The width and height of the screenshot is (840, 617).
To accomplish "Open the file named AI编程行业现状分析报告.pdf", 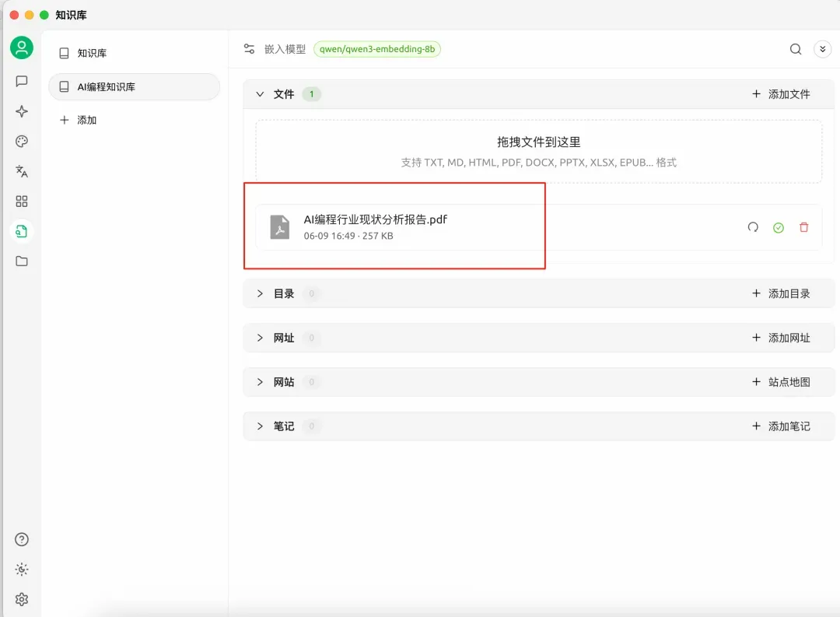I will pos(375,219).
